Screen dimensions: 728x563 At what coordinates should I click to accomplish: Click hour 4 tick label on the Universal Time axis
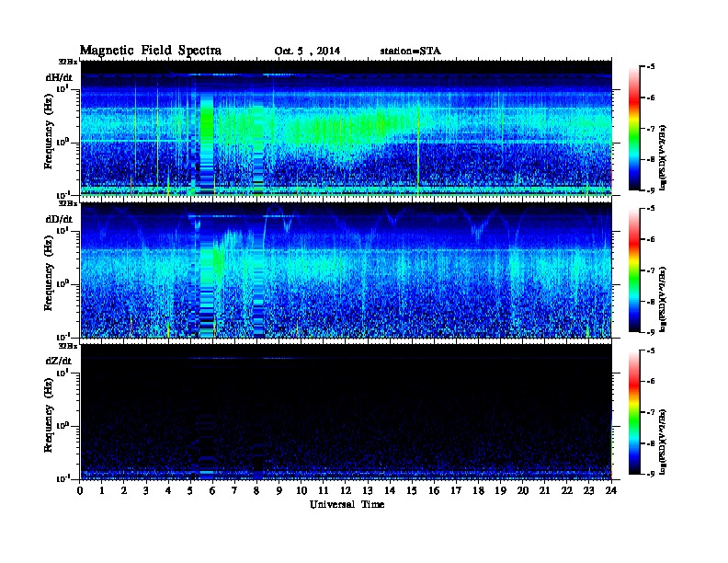(x=168, y=491)
